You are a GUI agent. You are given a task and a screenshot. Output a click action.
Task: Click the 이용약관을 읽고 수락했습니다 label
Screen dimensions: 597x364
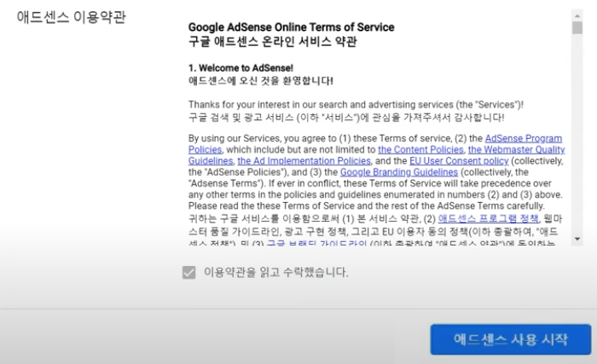(276, 272)
